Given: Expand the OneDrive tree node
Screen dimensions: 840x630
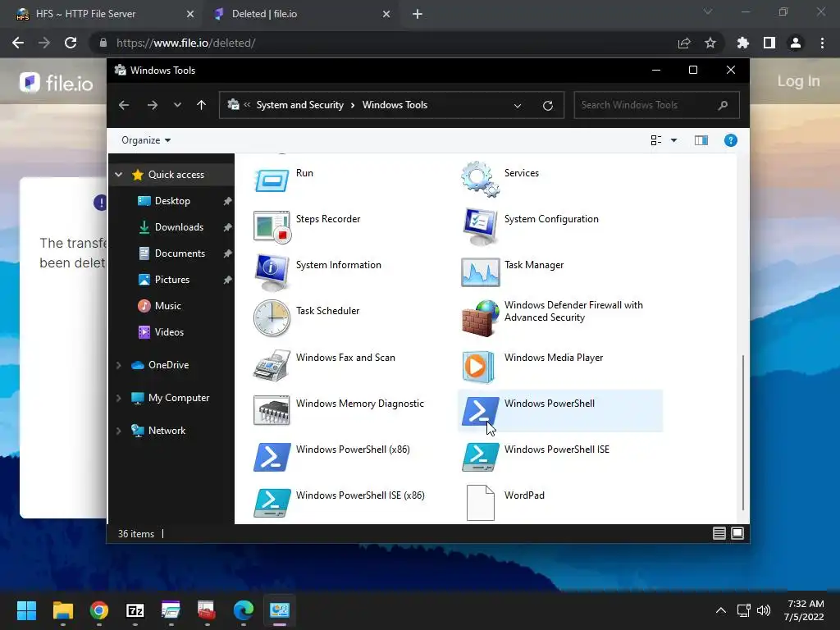Looking at the screenshot, I should click(x=119, y=365).
